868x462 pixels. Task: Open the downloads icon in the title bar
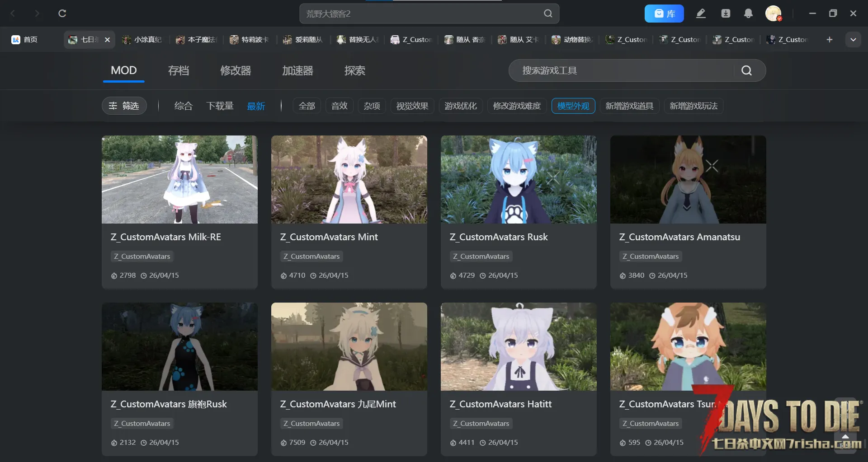pos(726,14)
